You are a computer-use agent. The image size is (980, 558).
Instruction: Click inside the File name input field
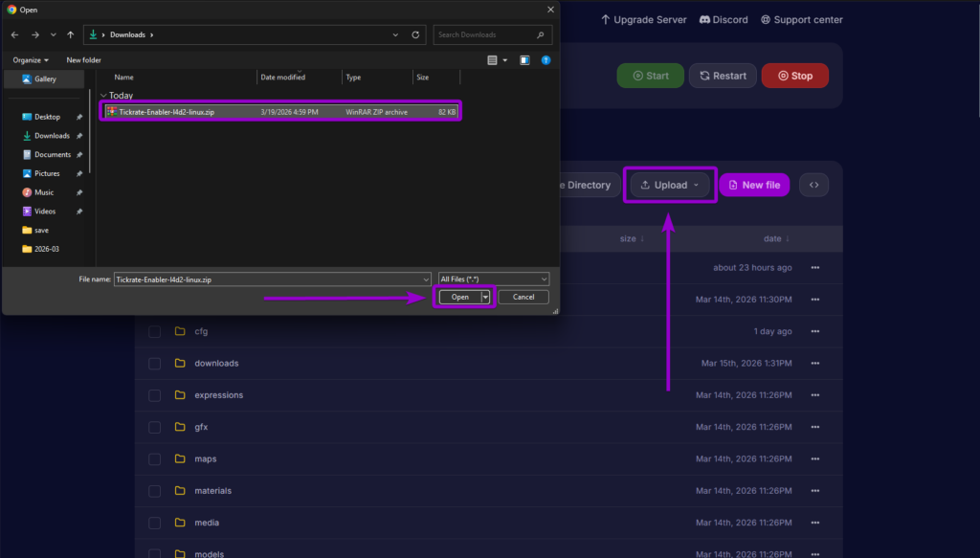[268, 279]
